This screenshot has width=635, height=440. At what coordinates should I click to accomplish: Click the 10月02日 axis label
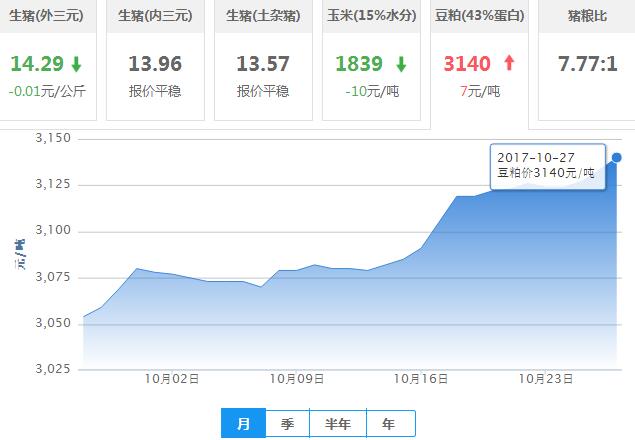point(172,379)
